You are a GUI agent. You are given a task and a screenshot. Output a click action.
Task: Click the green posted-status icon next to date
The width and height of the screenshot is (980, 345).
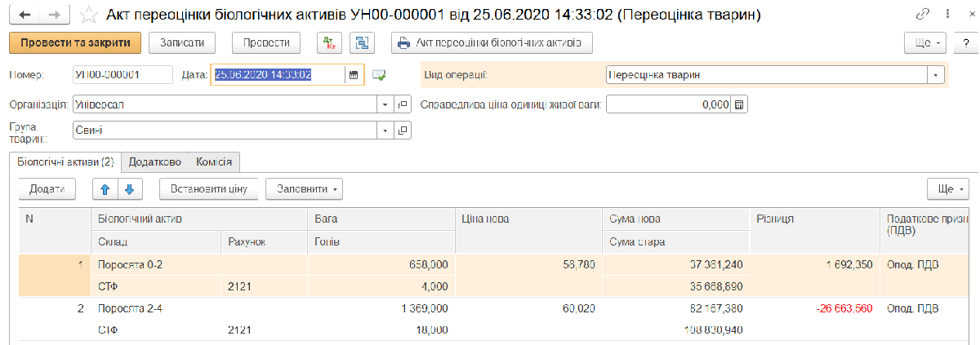379,75
